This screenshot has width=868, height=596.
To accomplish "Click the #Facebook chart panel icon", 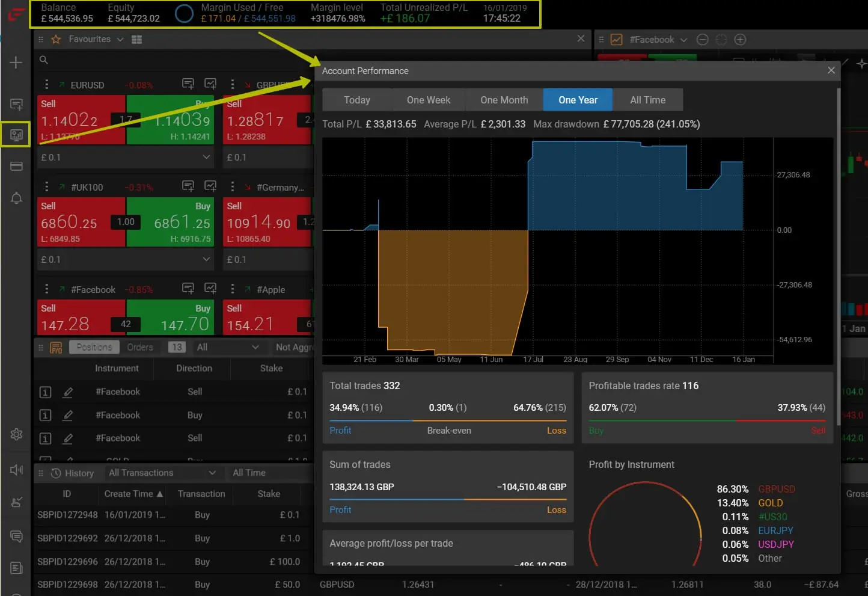I will pyautogui.click(x=617, y=40).
